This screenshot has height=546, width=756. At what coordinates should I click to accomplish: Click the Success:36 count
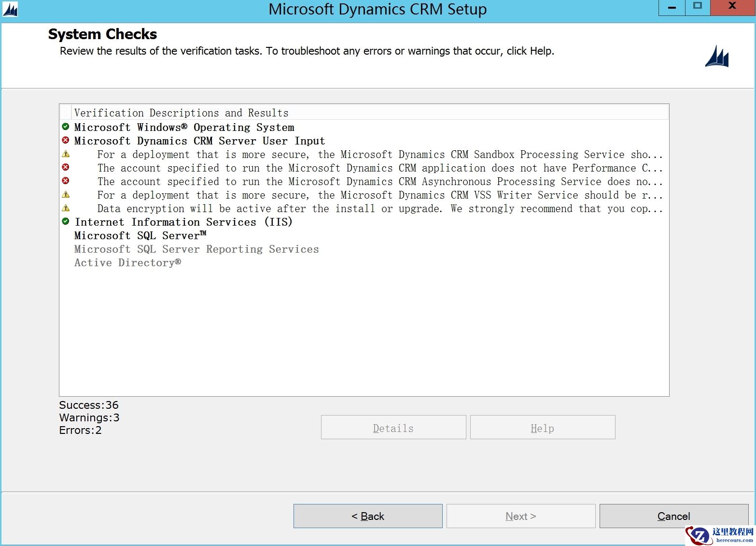89,405
